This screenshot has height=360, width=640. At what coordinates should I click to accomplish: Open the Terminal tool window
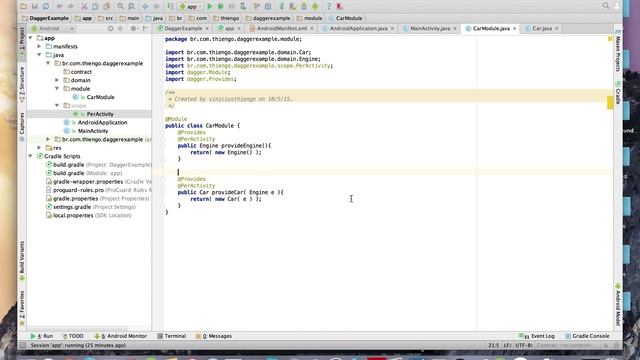171,336
